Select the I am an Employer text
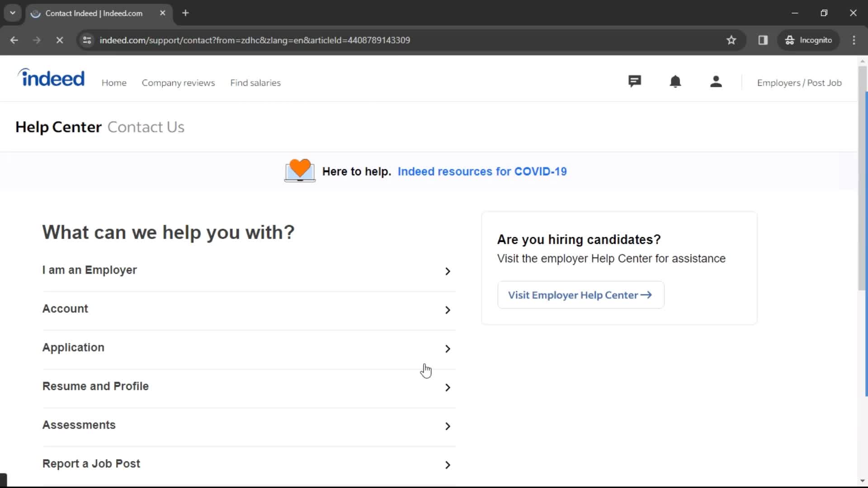 tap(90, 270)
